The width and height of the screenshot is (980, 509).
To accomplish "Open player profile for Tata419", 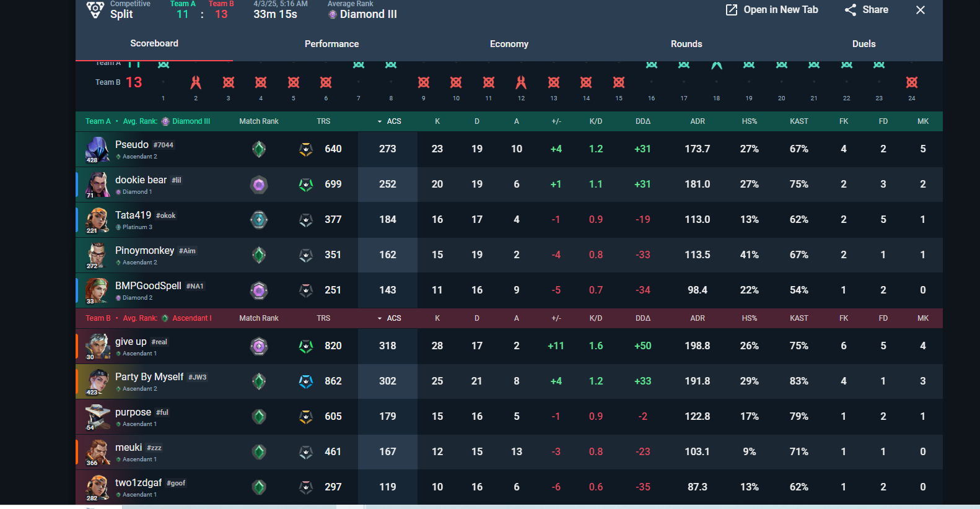I will (x=133, y=215).
